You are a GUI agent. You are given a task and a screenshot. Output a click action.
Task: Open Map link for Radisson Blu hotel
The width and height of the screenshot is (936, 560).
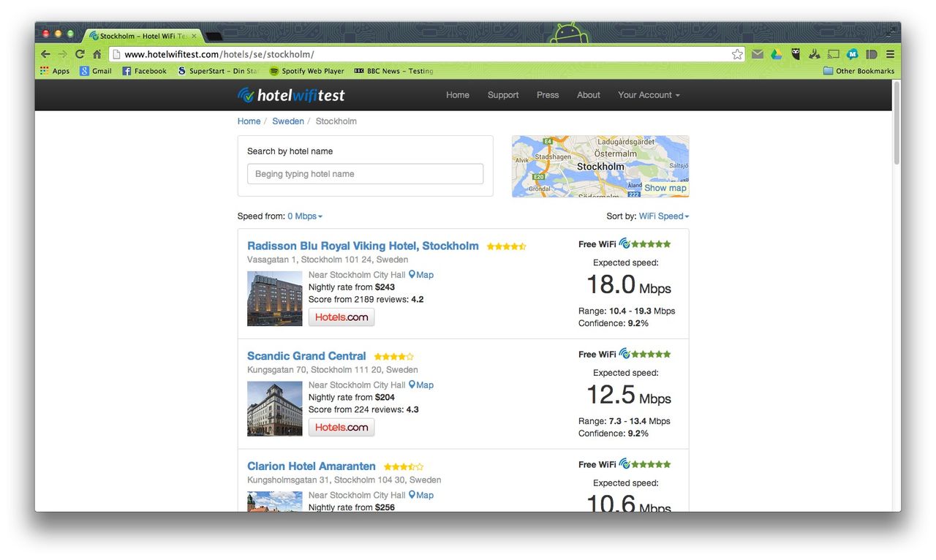click(421, 275)
